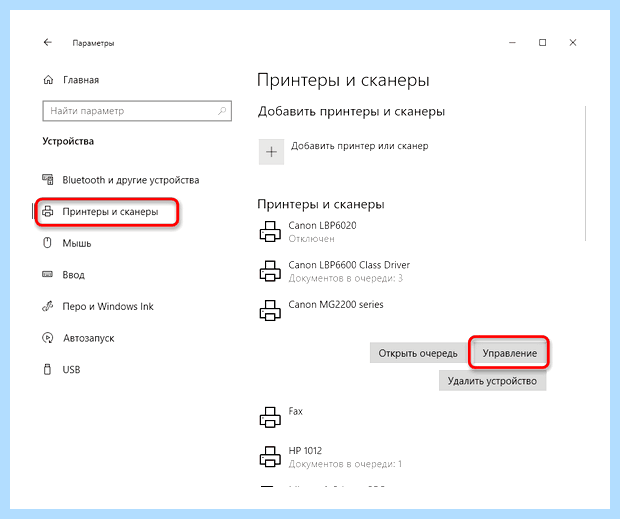The height and width of the screenshot is (519, 620).
Task: Click the USB drive icon in sidebar
Action: (x=47, y=370)
